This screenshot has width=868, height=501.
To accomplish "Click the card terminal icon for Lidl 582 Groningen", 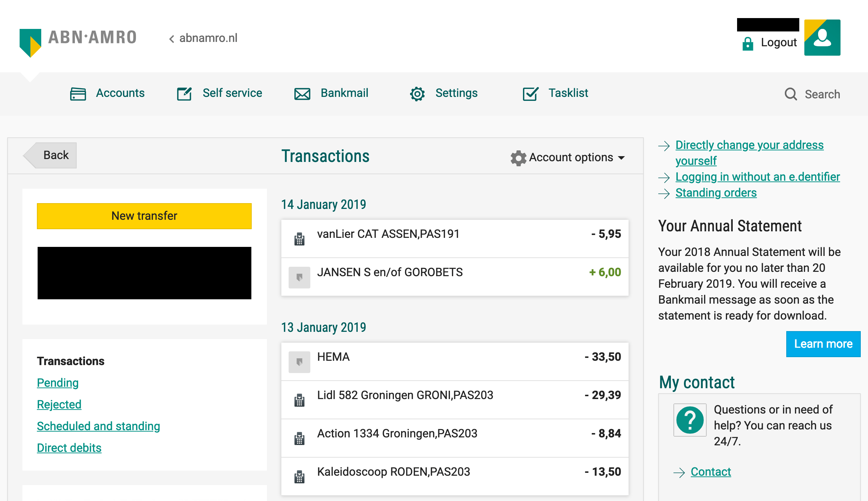I will [x=299, y=400].
